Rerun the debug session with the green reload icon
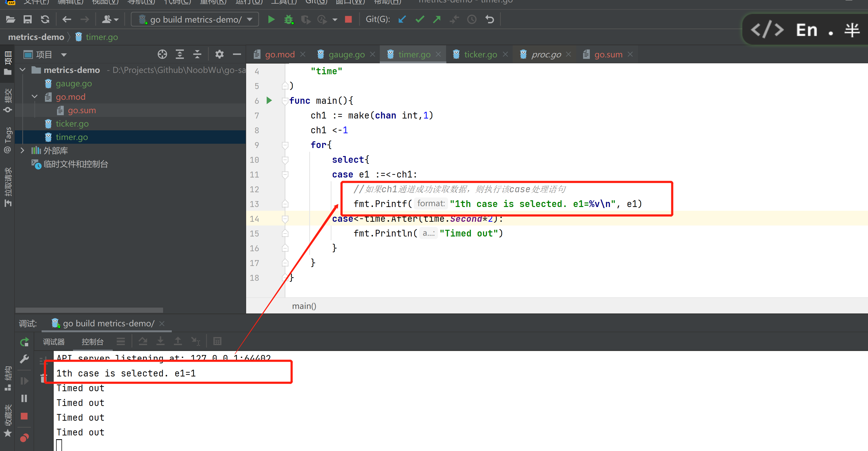Image resolution: width=868 pixels, height=451 pixels. click(24, 342)
